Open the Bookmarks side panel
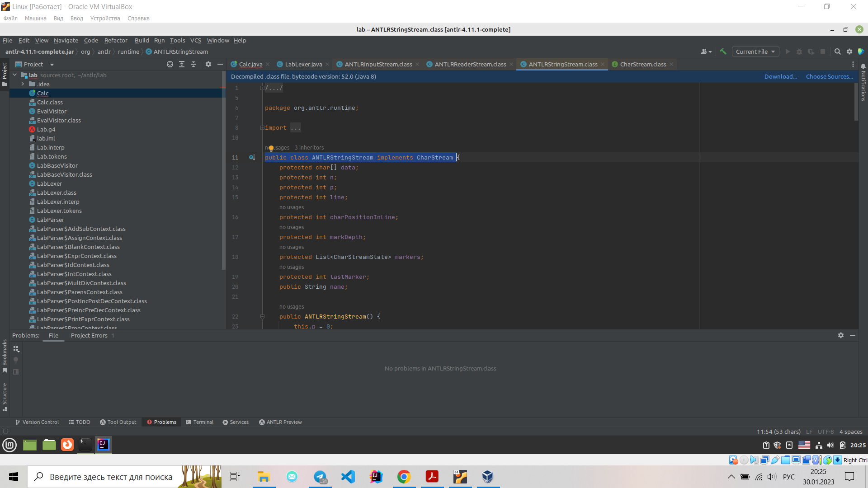The width and height of the screenshot is (868, 488). 5,356
